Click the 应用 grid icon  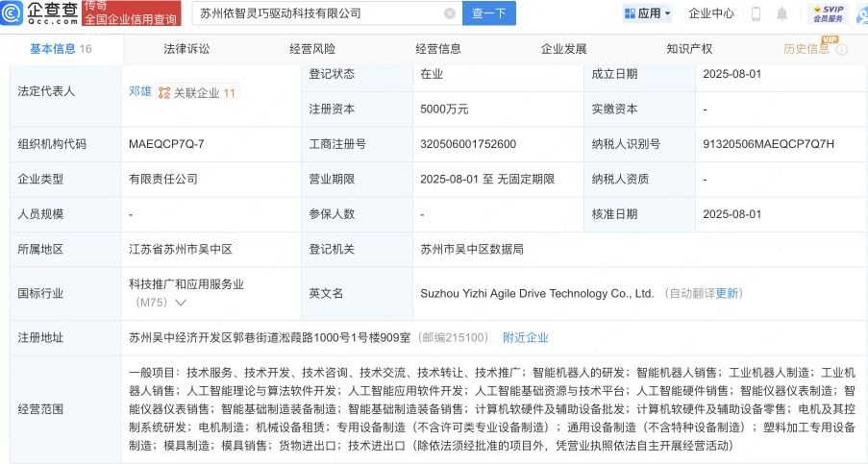[630, 13]
